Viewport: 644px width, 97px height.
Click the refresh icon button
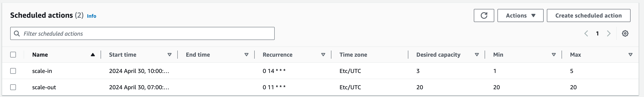483,15
